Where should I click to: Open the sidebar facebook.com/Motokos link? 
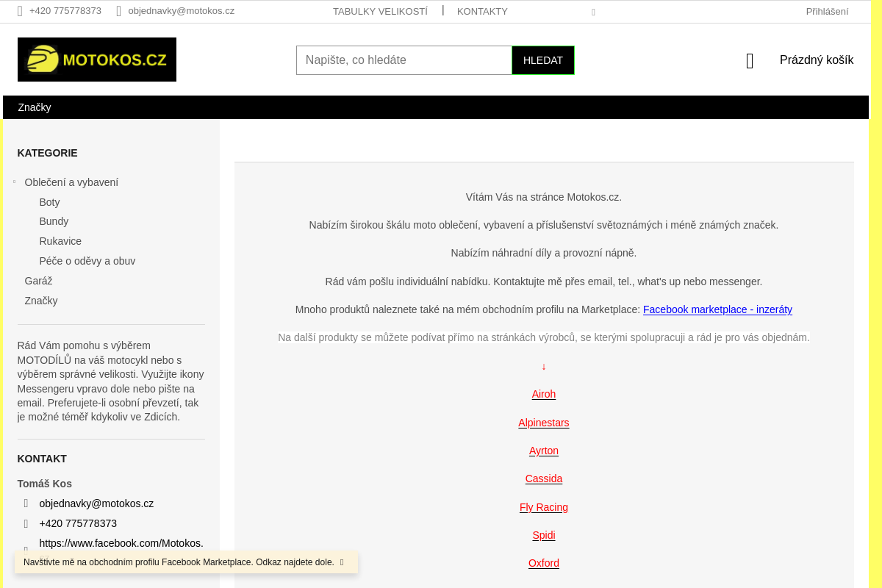tap(121, 543)
